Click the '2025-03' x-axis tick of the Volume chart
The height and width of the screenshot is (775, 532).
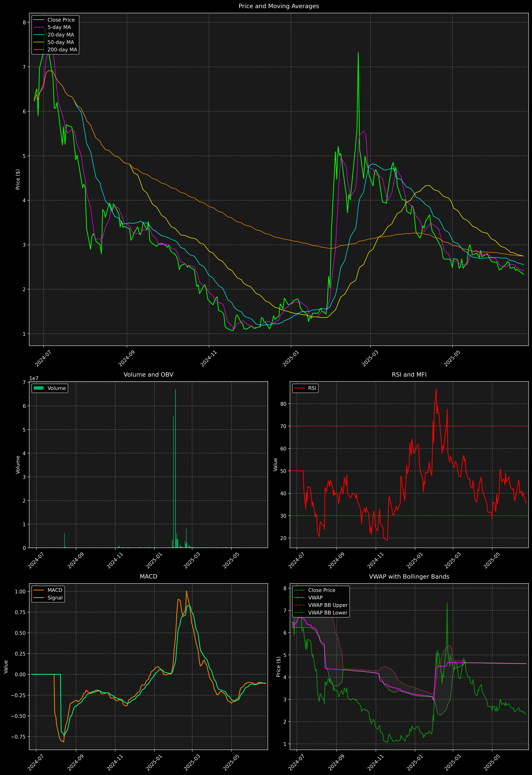pos(192,561)
